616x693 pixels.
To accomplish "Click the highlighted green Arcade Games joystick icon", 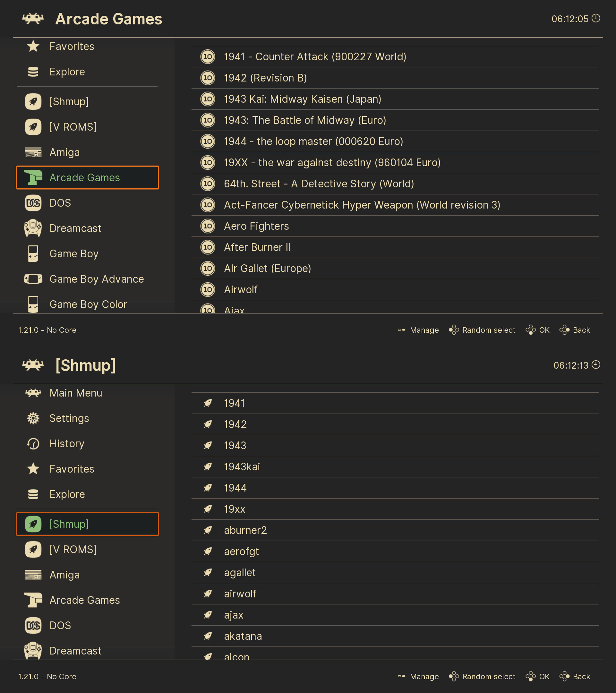I will (x=33, y=178).
